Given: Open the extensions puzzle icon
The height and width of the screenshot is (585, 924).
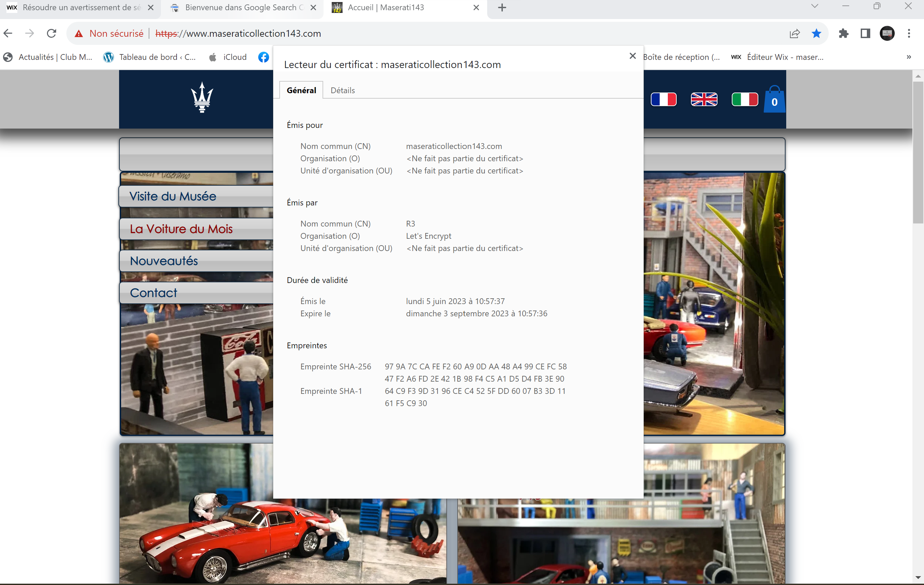Looking at the screenshot, I should [843, 33].
